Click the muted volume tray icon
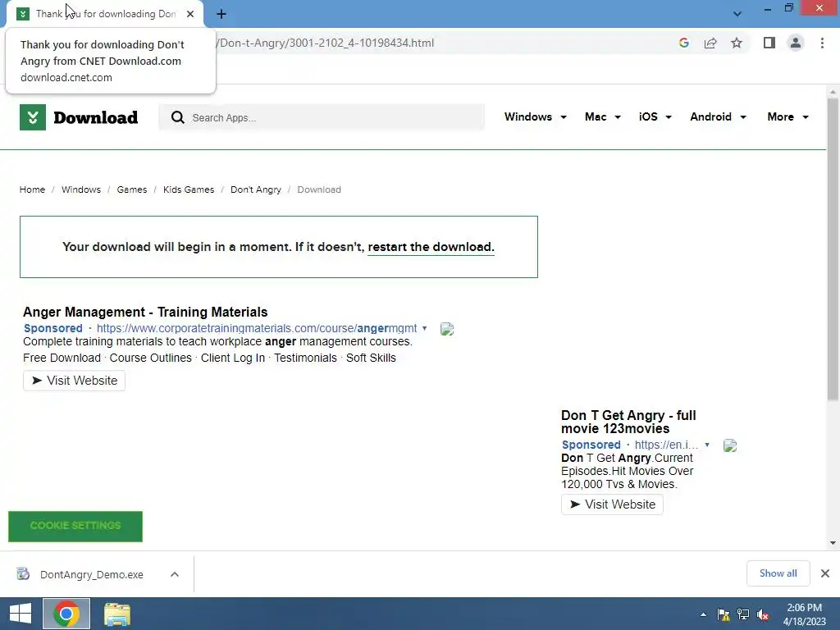Screen dimensions: 840x630 [x=763, y=614]
